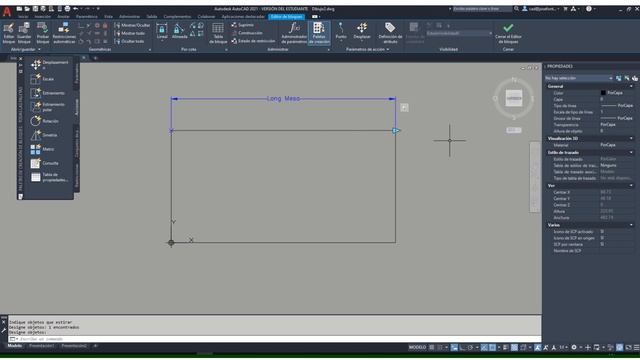Click the keyword search field in title bar

pyautogui.click(x=482, y=9)
